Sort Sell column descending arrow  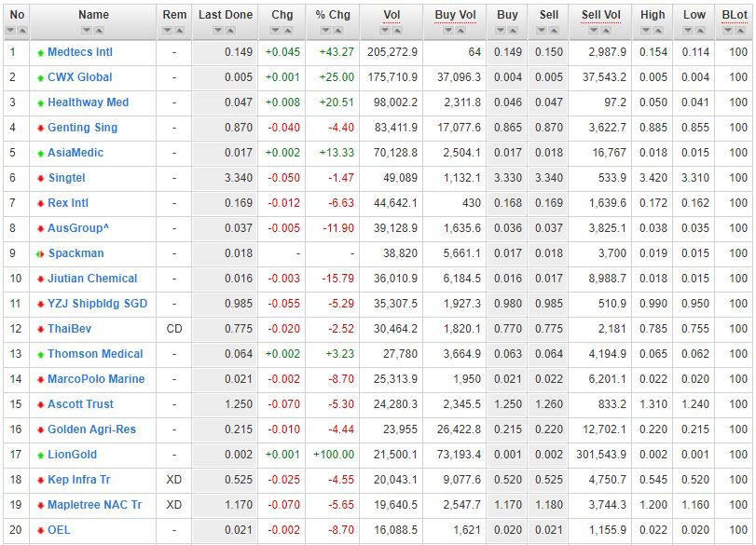click(542, 31)
